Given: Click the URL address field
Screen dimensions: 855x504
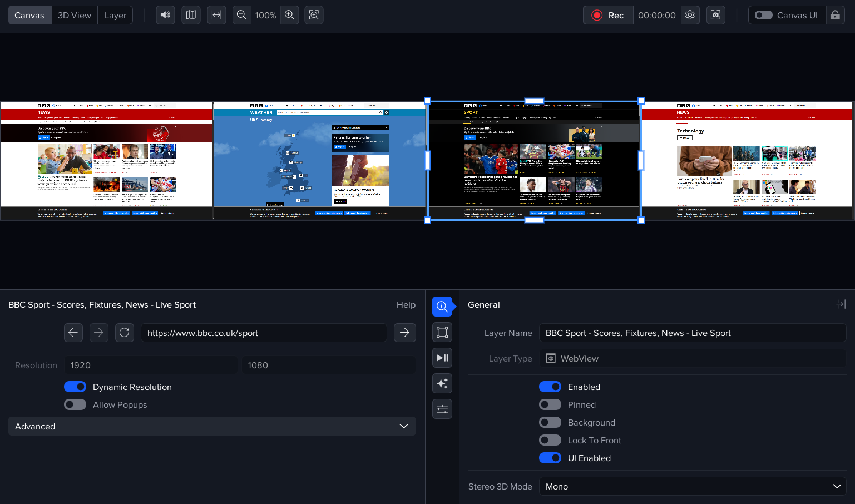Looking at the screenshot, I should pyautogui.click(x=264, y=333).
